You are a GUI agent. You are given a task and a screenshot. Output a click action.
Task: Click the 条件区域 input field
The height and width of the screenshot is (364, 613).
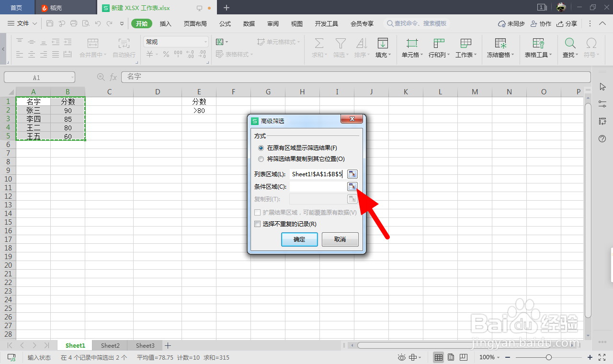(x=318, y=186)
